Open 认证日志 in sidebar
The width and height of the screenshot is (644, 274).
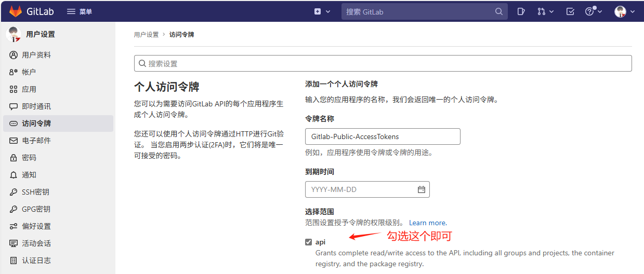tap(58, 261)
